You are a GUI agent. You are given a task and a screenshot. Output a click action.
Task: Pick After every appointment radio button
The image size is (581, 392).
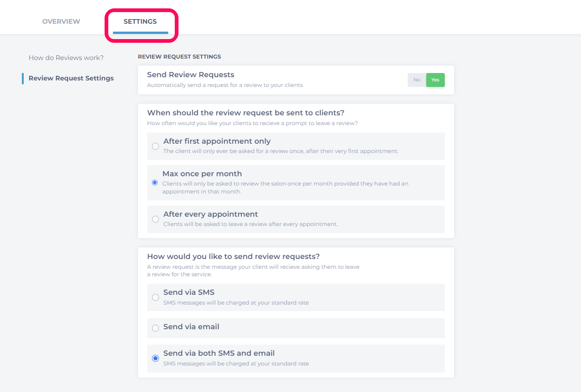point(155,219)
